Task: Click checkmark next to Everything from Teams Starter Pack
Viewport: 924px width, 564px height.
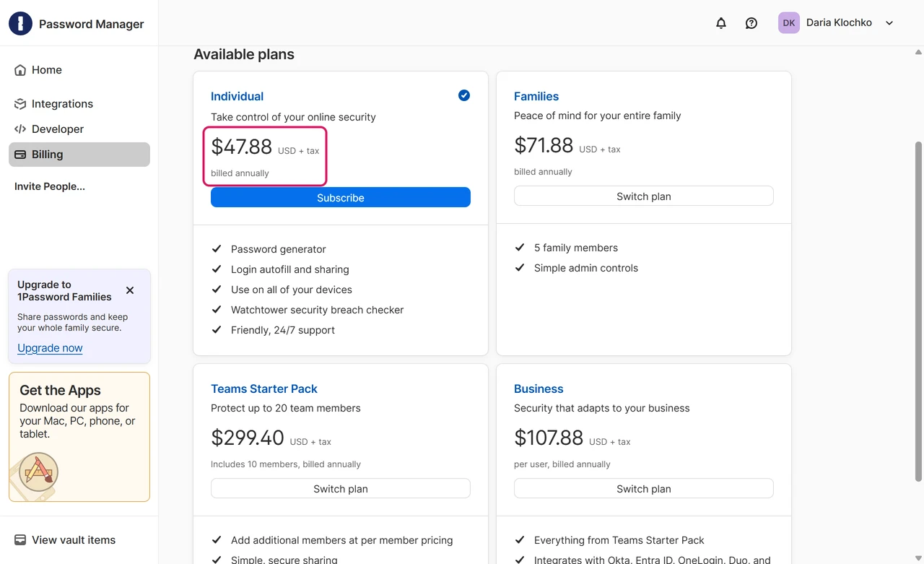Action: tap(520, 540)
